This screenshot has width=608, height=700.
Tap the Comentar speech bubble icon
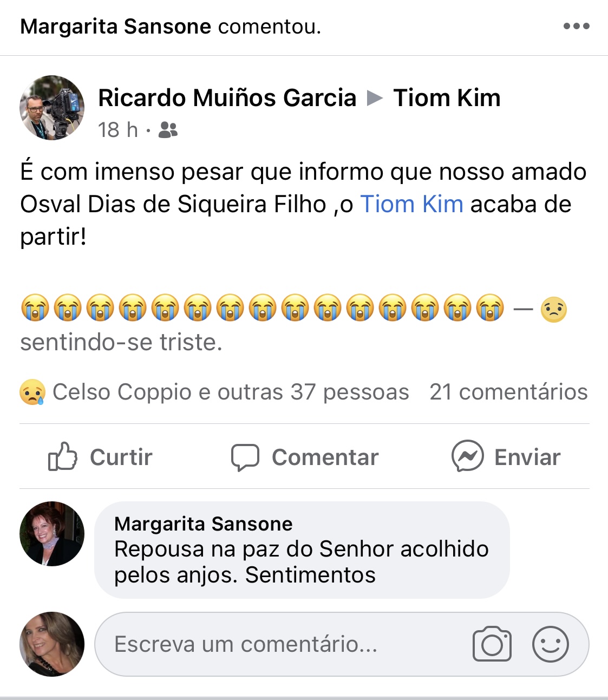coord(245,457)
